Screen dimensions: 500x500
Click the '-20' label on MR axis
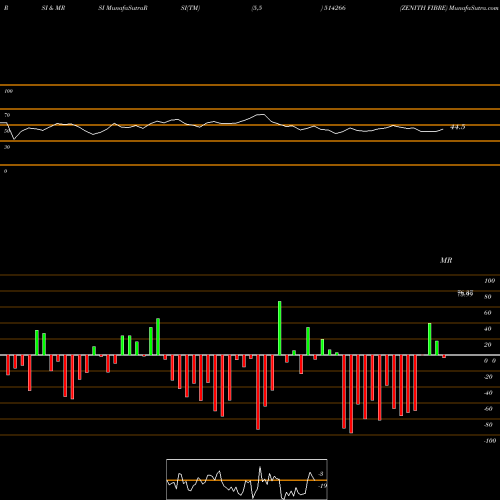[x=488, y=377]
